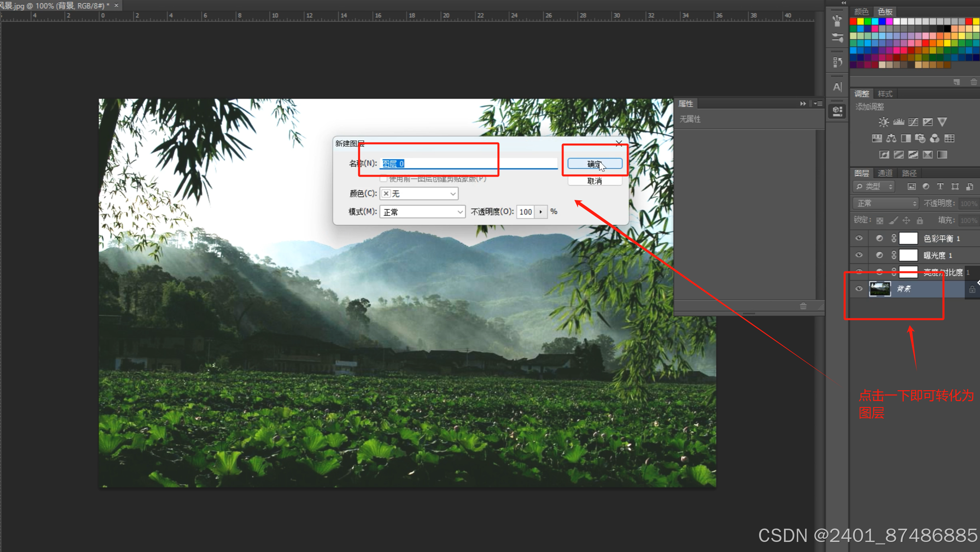Open the 颜色(C) dropdown in the dialog
Screen dimensions: 980x552
tap(419, 194)
